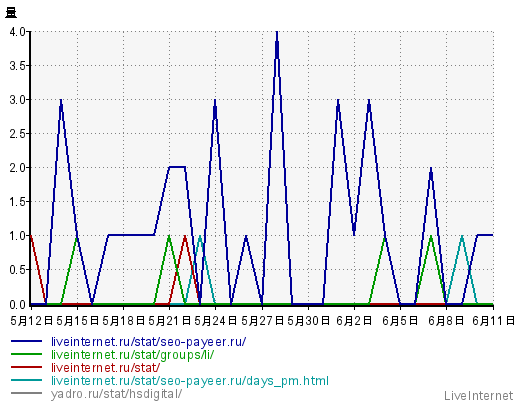Click the gray yadro.ru legend line
520x405 pixels.
[x=26, y=393]
